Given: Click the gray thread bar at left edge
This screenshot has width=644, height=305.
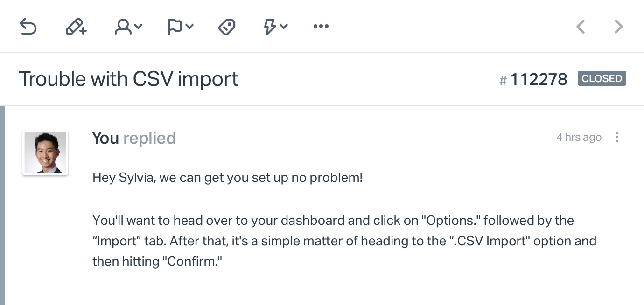Looking at the screenshot, I should tap(2, 206).
